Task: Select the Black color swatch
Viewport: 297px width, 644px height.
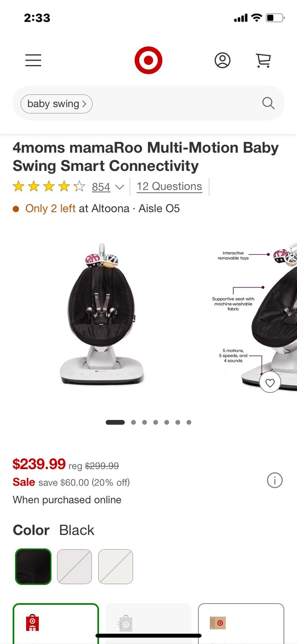Action: click(x=33, y=567)
